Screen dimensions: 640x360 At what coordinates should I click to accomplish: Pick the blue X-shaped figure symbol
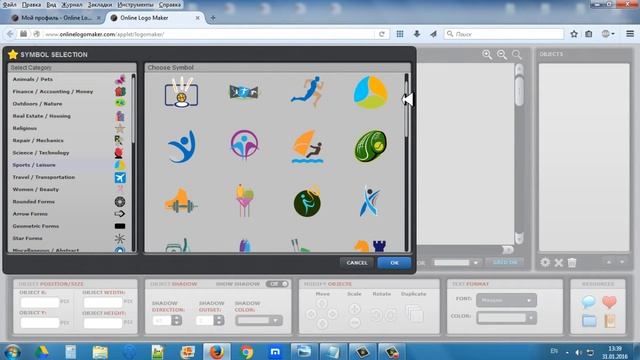(x=370, y=201)
